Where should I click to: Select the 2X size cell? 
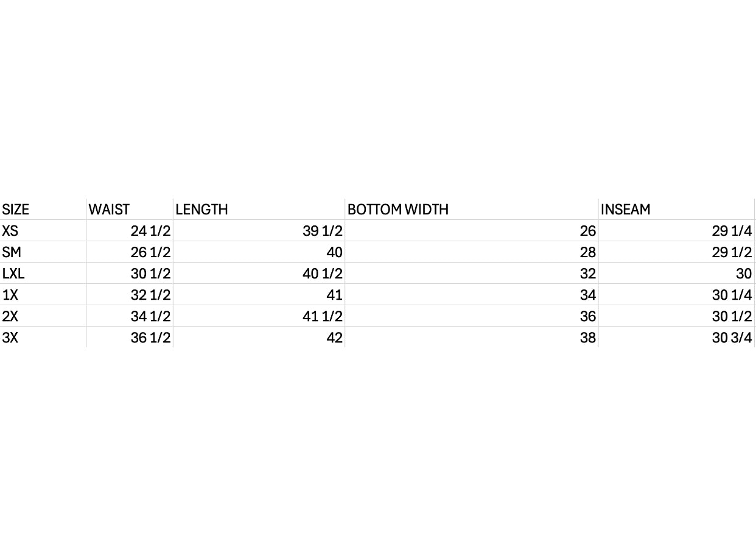click(43, 316)
